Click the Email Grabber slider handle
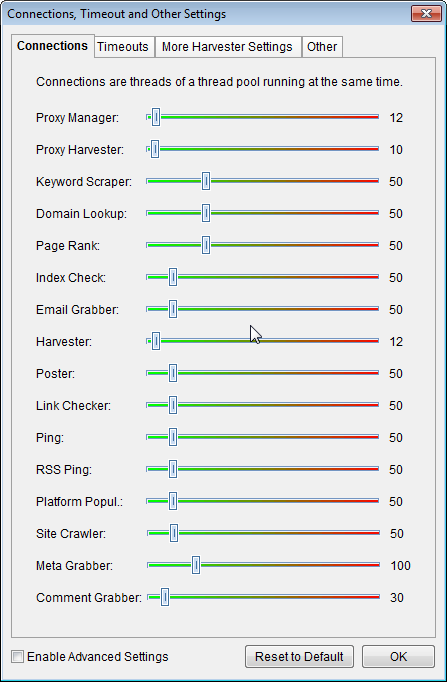 click(173, 309)
